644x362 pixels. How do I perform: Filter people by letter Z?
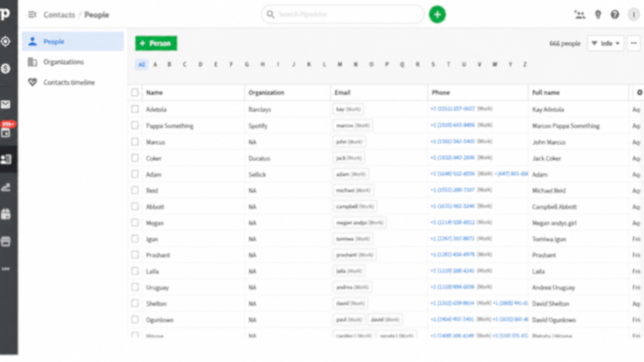pos(525,64)
